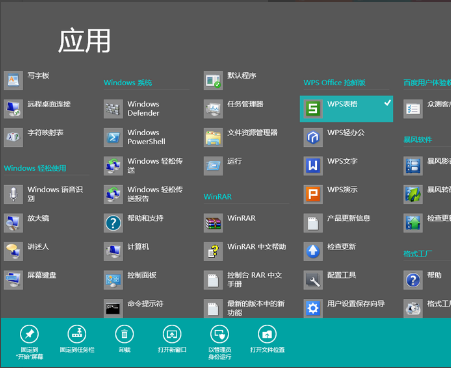Screen dimensions: 451x368
Task: Launch the 讲述人 narrator app
Action: (27, 251)
